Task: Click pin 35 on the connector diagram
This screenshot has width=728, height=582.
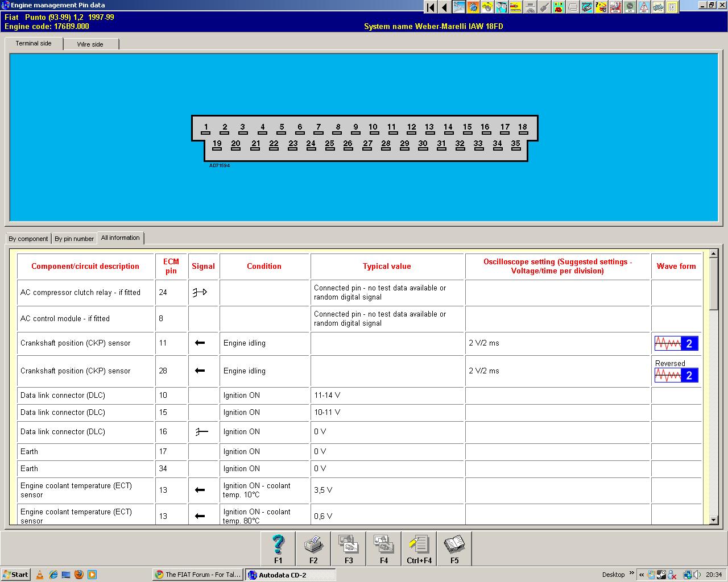Action: tap(516, 146)
